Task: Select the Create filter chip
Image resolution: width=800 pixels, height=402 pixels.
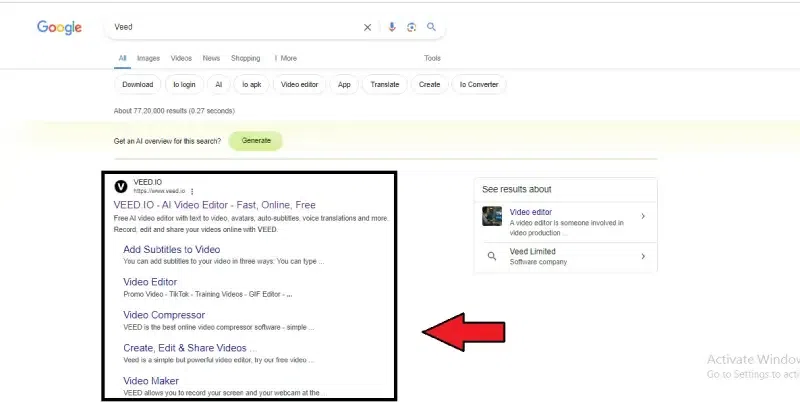Action: pos(430,85)
